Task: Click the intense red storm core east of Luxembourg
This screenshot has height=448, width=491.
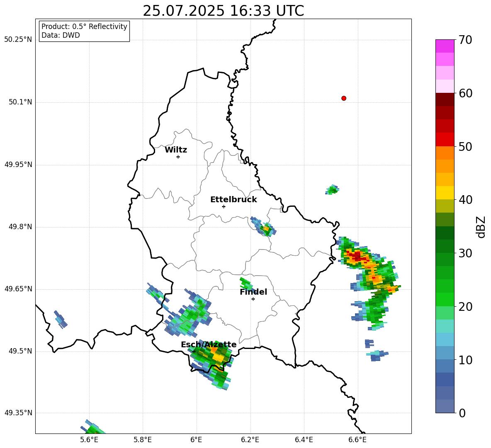Action: (357, 257)
